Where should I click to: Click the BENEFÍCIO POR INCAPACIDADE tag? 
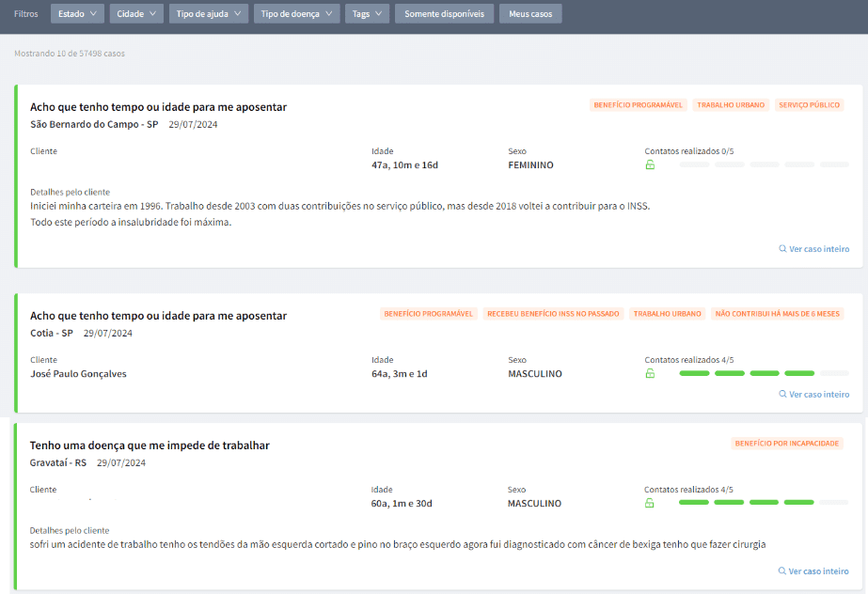point(787,443)
